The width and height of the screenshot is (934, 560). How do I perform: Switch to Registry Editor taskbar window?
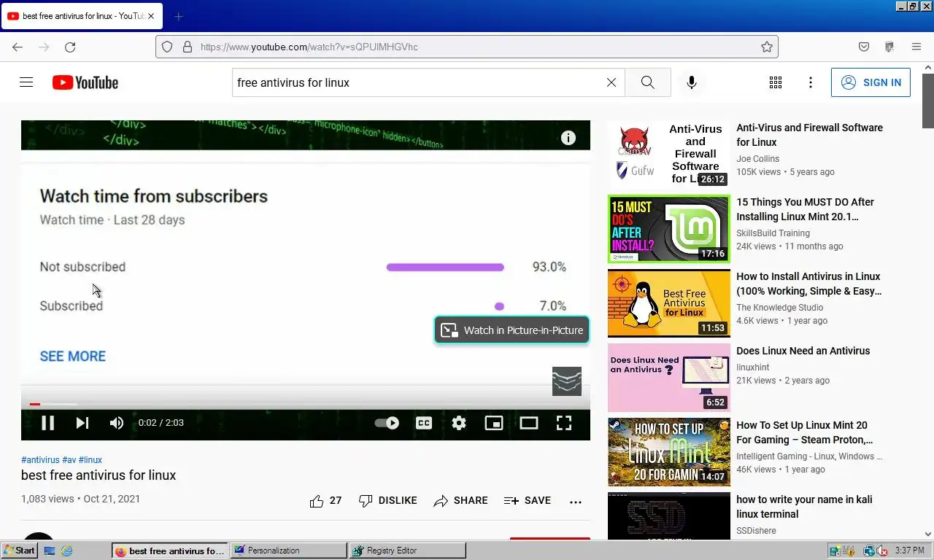(x=407, y=551)
